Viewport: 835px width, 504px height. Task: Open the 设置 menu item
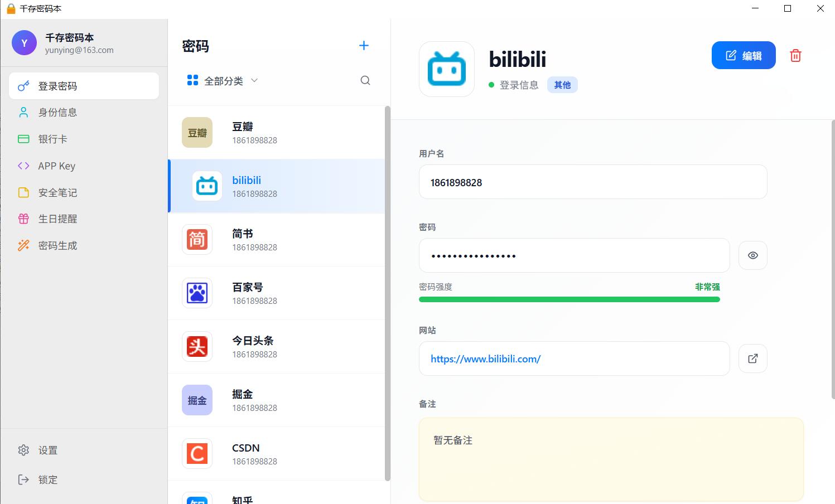point(47,450)
